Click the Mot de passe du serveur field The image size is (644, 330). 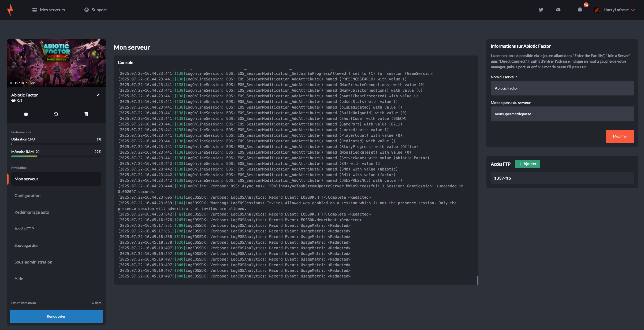point(562,114)
